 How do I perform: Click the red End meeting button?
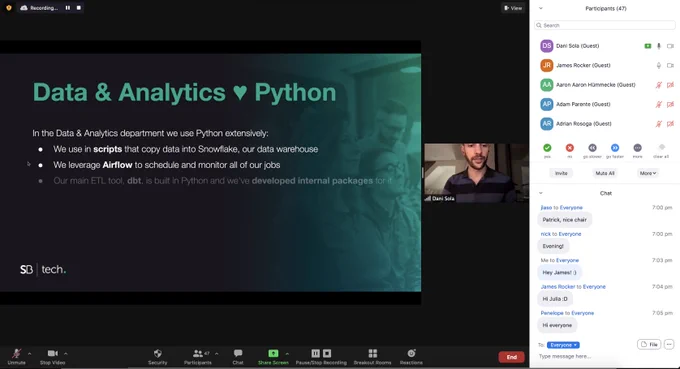511,357
